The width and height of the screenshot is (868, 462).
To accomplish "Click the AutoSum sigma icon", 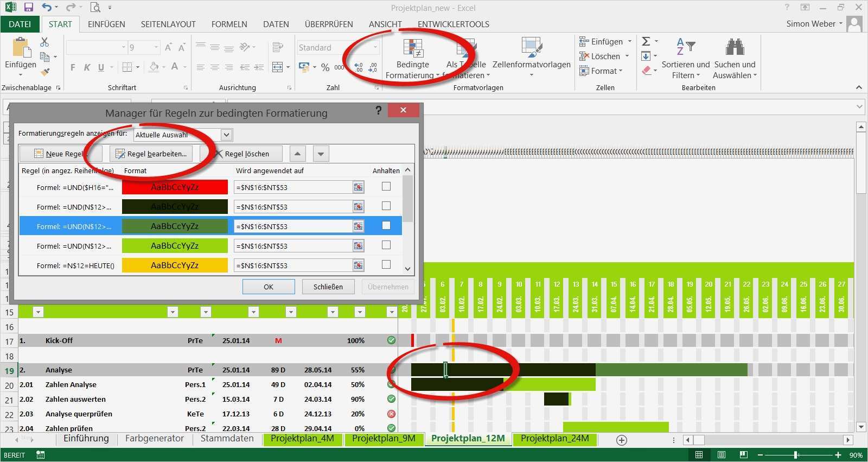I will click(646, 42).
